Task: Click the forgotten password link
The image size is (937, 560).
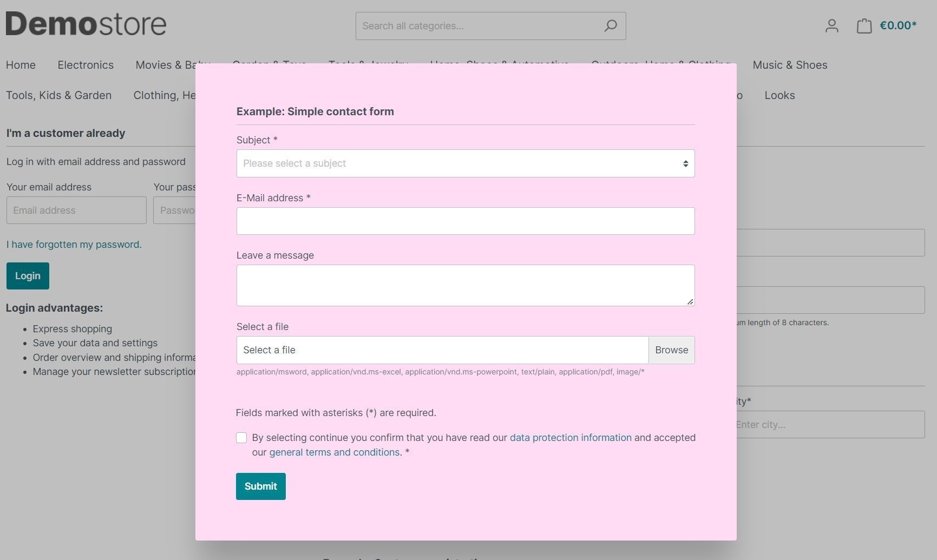Action: tap(74, 245)
